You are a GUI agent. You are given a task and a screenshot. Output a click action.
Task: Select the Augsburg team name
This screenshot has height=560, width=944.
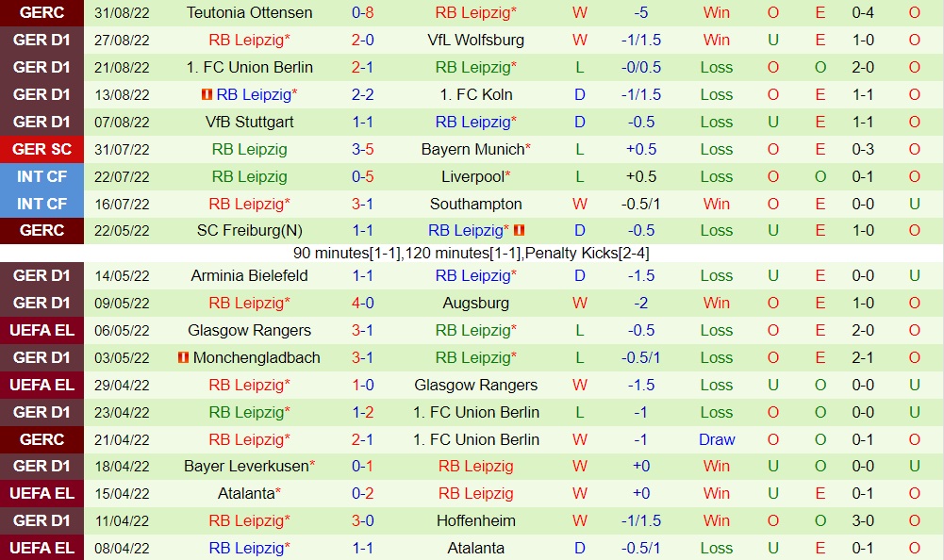click(x=475, y=303)
